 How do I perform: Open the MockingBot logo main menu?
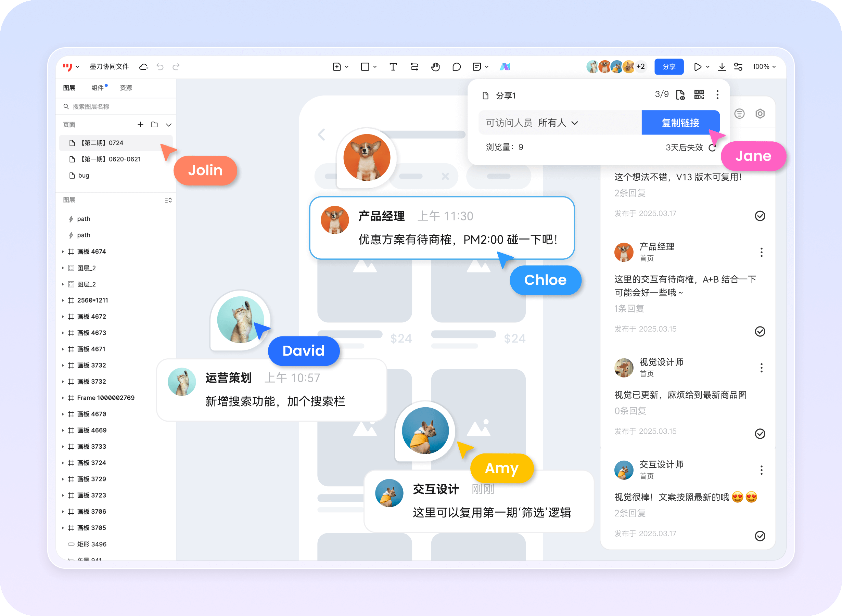point(71,67)
